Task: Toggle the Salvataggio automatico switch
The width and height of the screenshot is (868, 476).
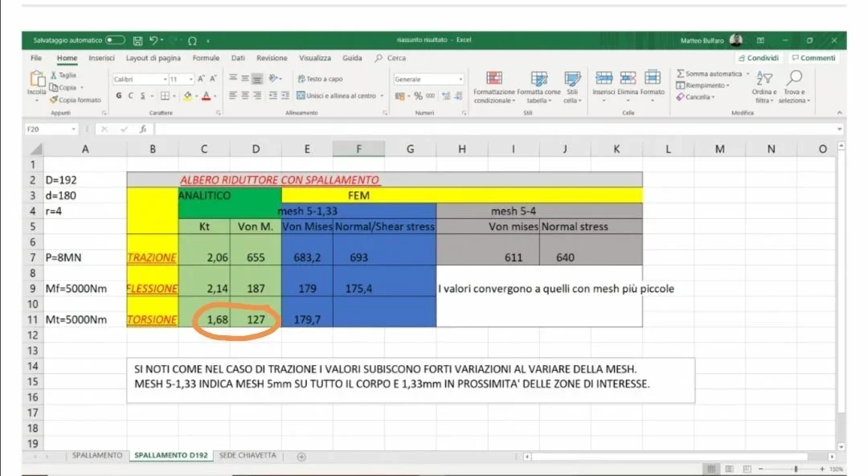Action: [115, 40]
